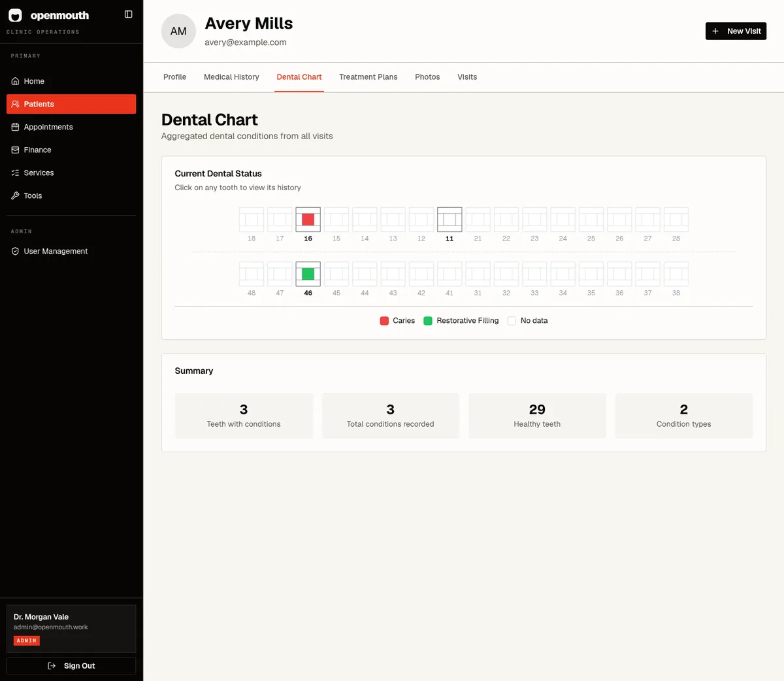Click the Sign Out arrow icon
This screenshot has height=681, width=784.
click(52, 666)
